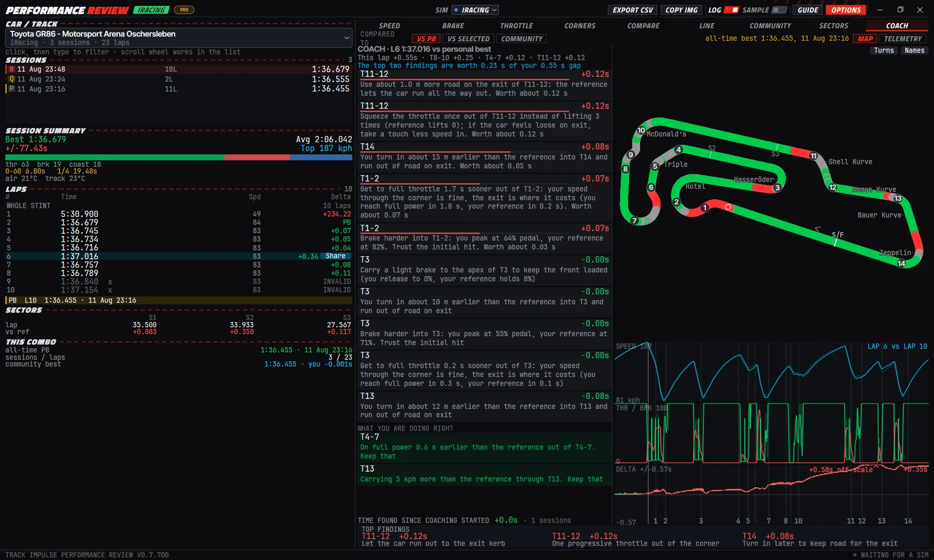Click the session summary consistency bar
This screenshot has height=560, width=934.
[x=178, y=157]
